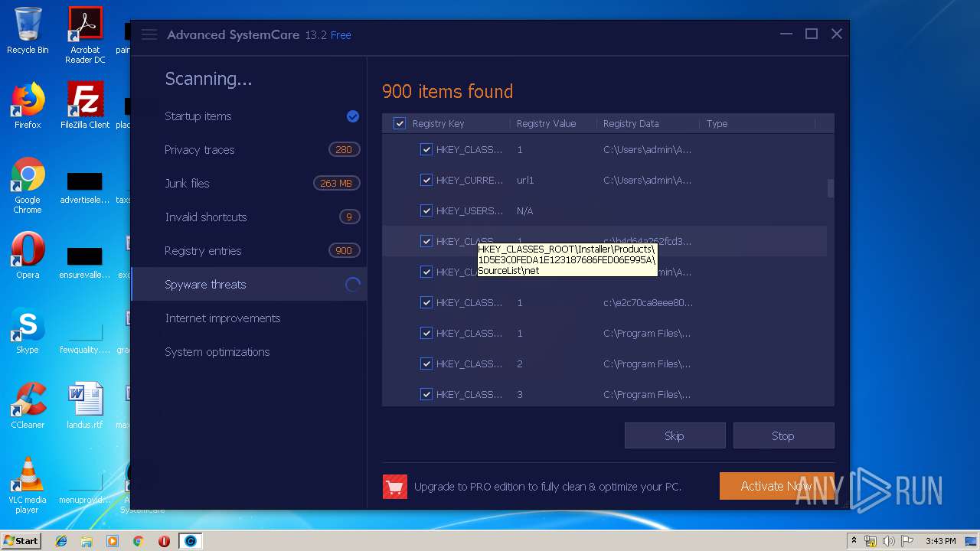The width and height of the screenshot is (980, 551).
Task: Click the shopping cart upgrade icon
Action: click(x=395, y=487)
